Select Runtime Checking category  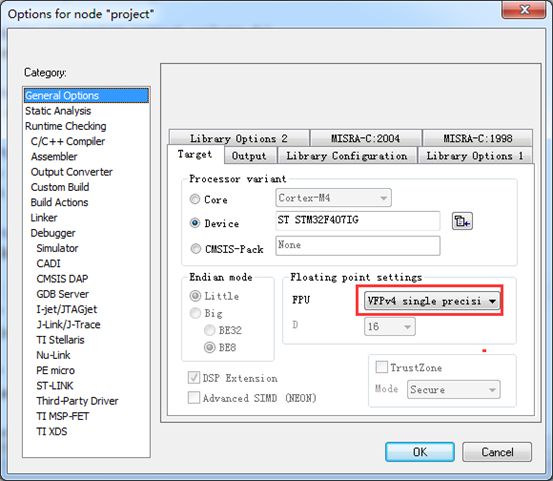(66, 126)
